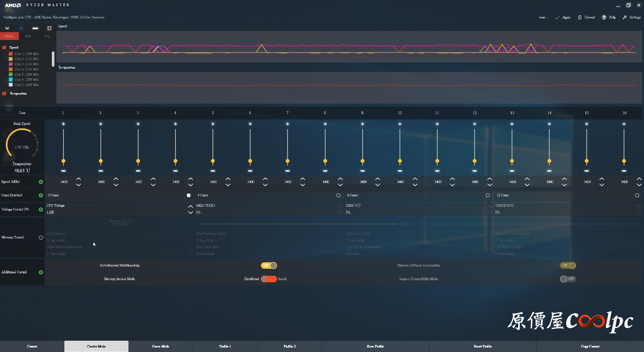Increase core 1 speed with plus icon

point(63,124)
